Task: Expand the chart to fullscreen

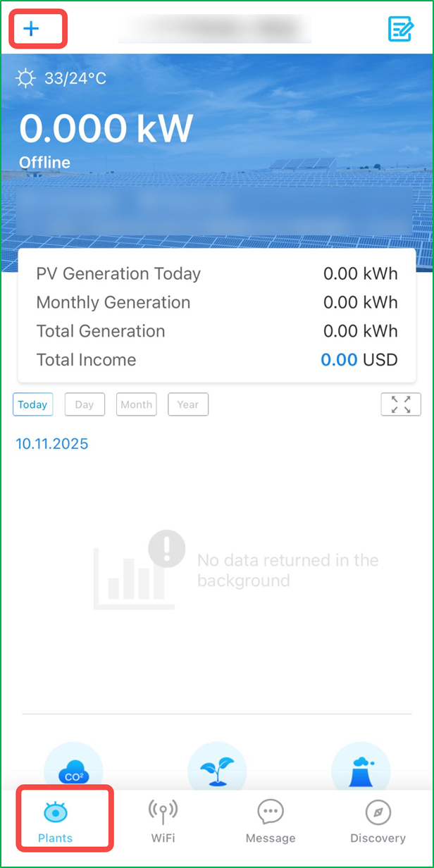Action: coord(400,404)
